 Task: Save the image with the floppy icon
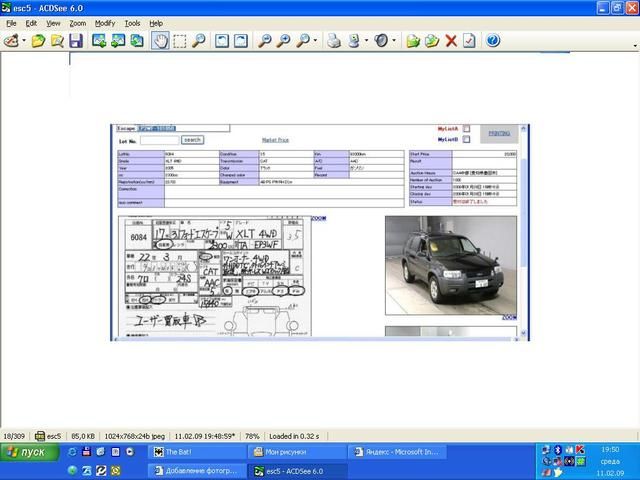(76, 40)
